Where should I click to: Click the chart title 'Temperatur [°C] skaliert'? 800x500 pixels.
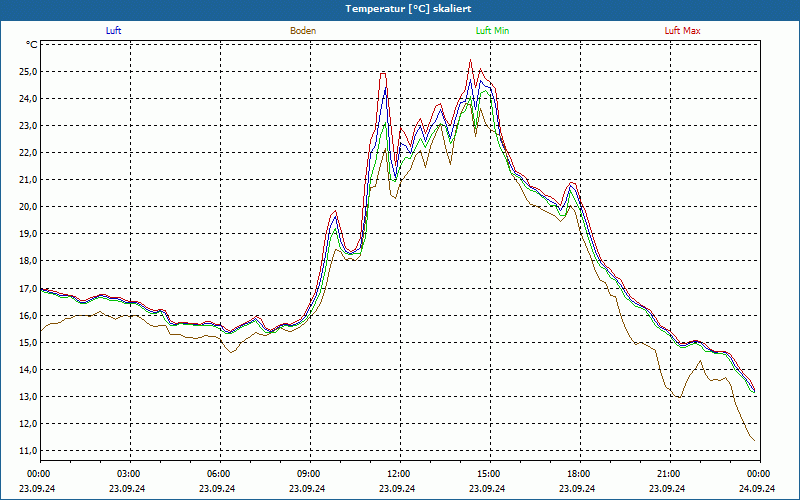tap(400, 8)
